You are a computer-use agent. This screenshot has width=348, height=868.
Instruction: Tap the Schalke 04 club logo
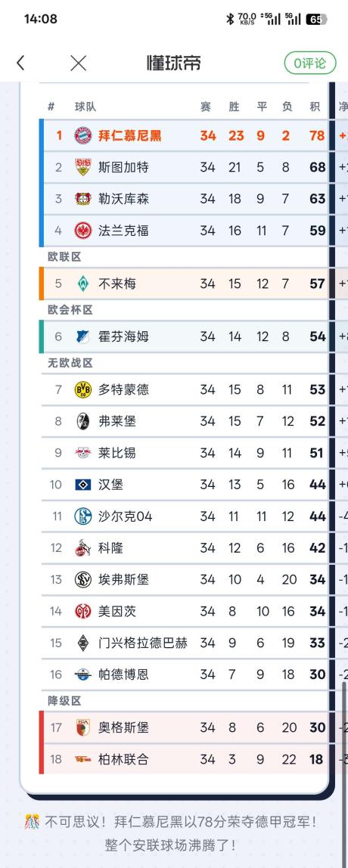click(x=83, y=516)
